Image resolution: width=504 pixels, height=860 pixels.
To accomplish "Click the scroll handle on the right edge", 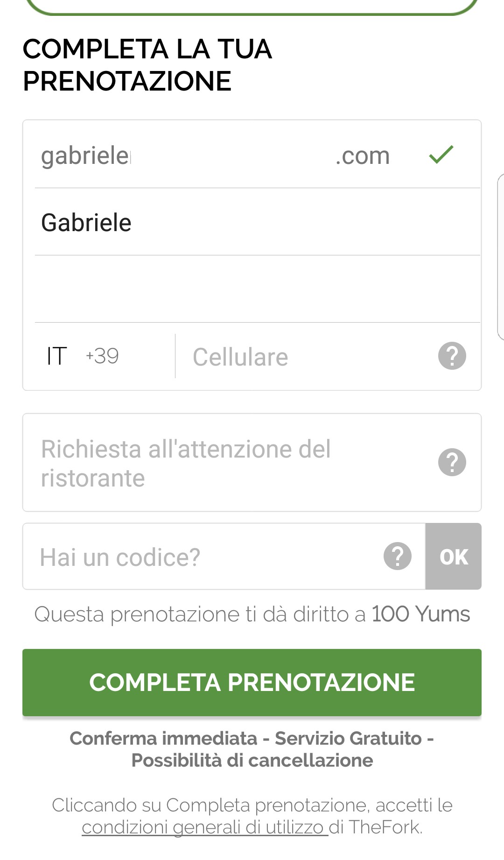I will (x=500, y=257).
